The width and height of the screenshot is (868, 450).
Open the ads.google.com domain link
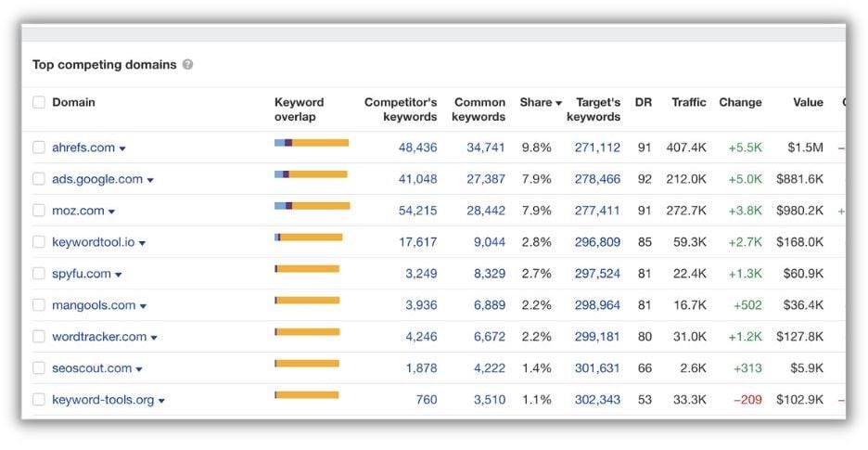pyautogui.click(x=97, y=179)
